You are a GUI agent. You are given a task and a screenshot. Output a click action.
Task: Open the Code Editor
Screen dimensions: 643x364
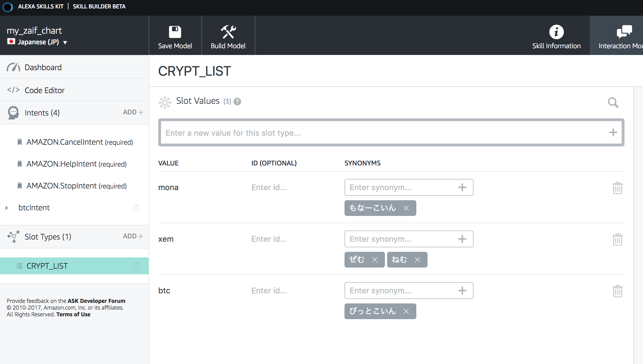[x=74, y=90]
